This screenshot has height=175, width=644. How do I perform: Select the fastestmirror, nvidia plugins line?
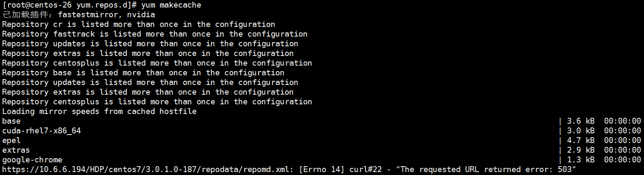pyautogui.click(x=79, y=15)
